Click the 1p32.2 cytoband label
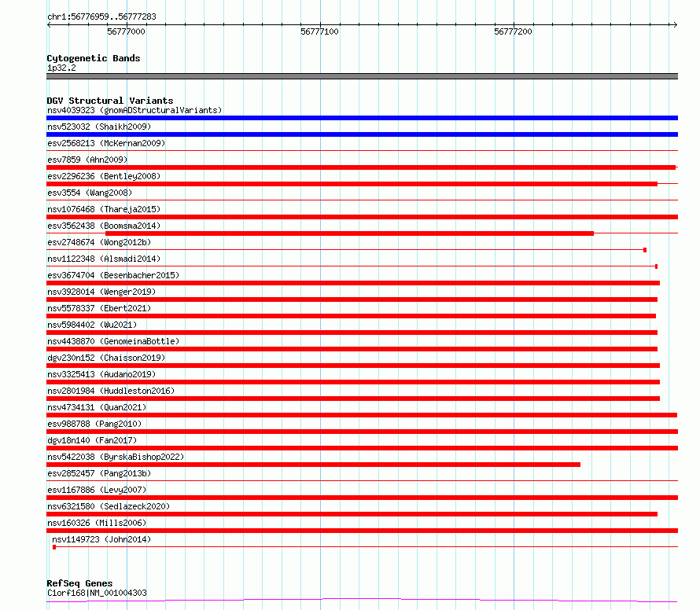The width and height of the screenshot is (700, 610). point(61,68)
